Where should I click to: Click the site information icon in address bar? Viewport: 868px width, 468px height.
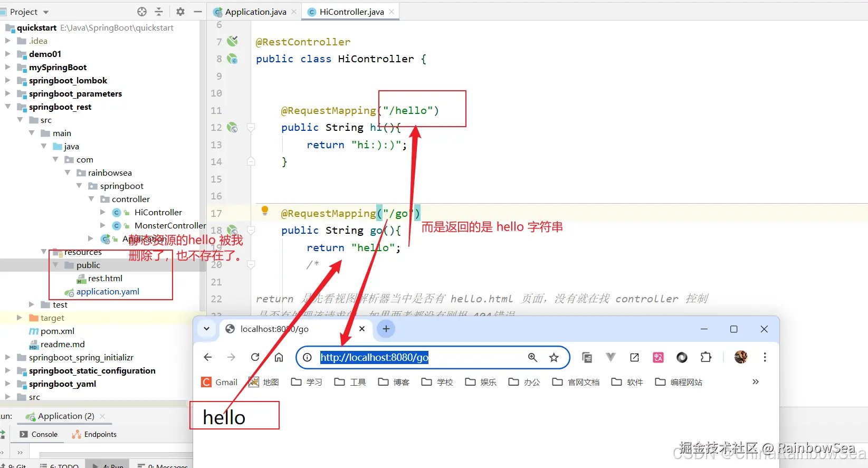point(307,357)
